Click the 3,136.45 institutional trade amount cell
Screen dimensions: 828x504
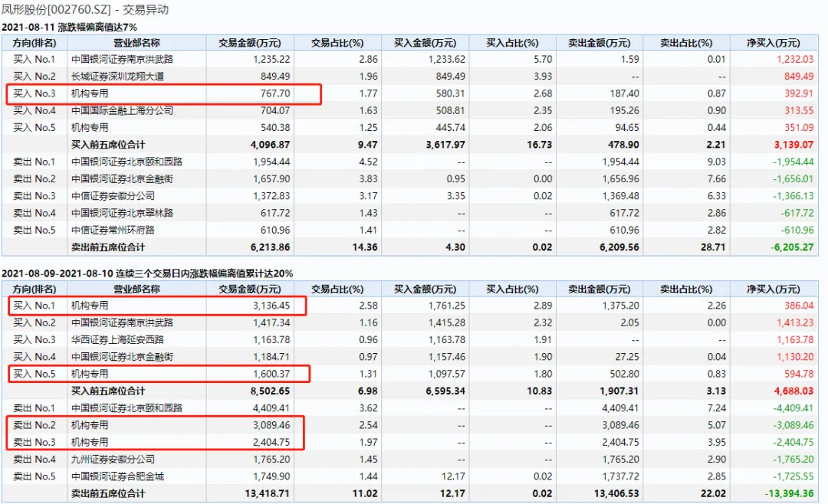[x=269, y=306]
